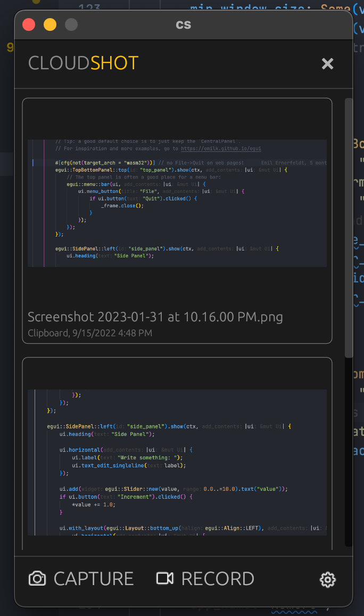
Task: Close the CloudShot panel with the X icon
Action: click(327, 63)
